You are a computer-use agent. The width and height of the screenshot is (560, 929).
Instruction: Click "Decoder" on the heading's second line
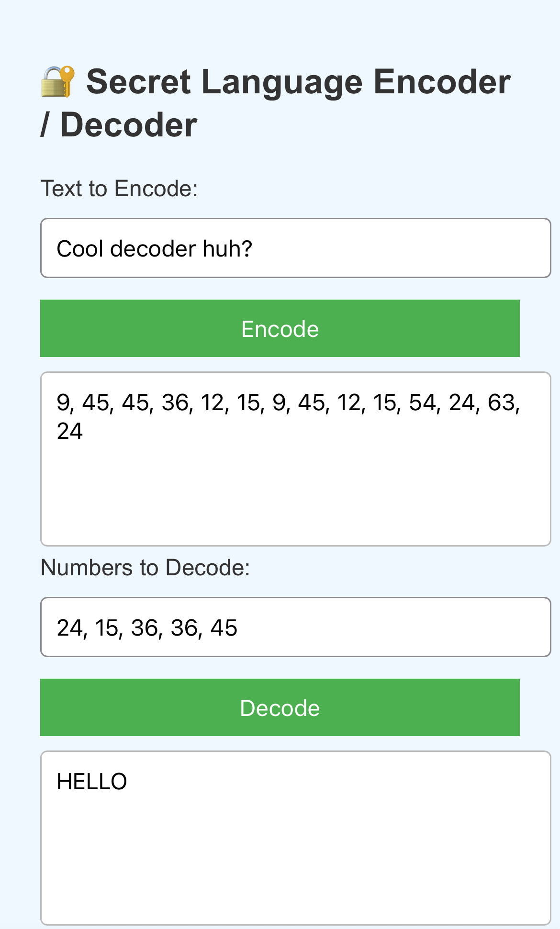128,125
